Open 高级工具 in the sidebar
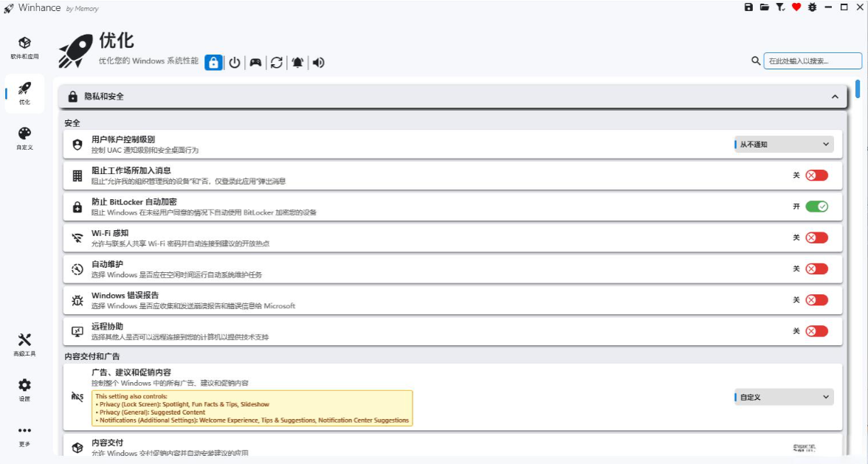This screenshot has width=868, height=464. tap(24, 344)
